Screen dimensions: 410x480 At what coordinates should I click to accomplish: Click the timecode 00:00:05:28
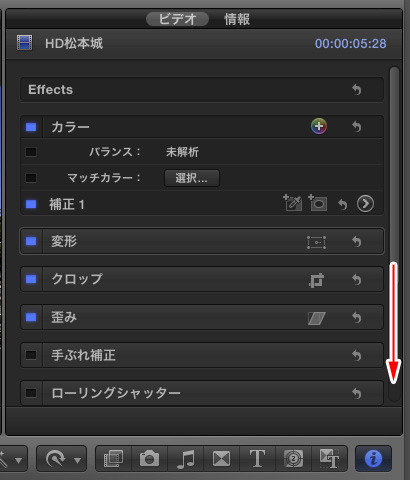pos(351,44)
